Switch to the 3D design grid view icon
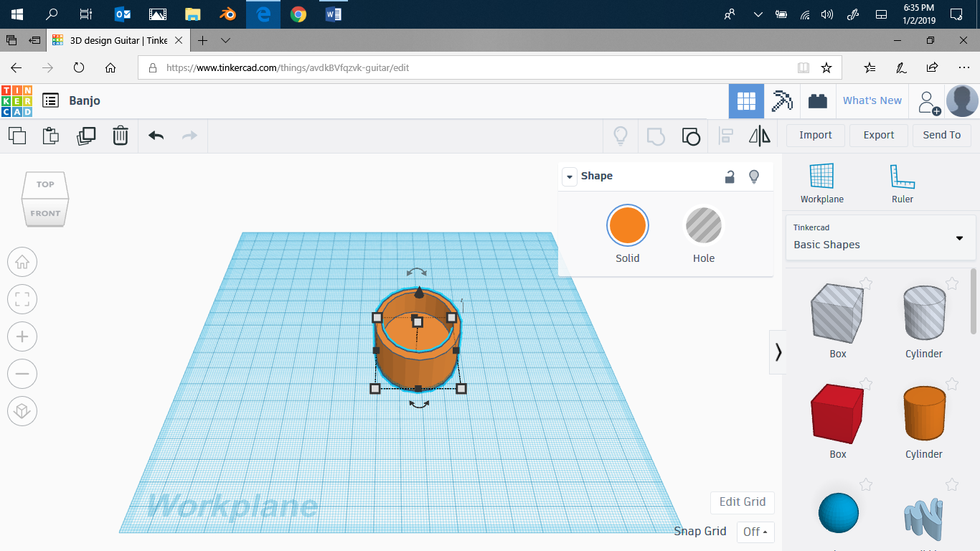This screenshot has width=980, height=551. pos(746,101)
